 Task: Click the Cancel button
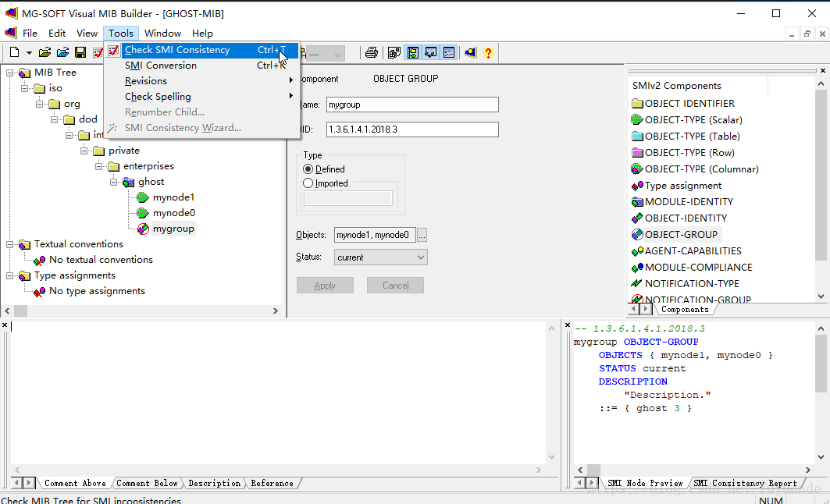coord(395,285)
